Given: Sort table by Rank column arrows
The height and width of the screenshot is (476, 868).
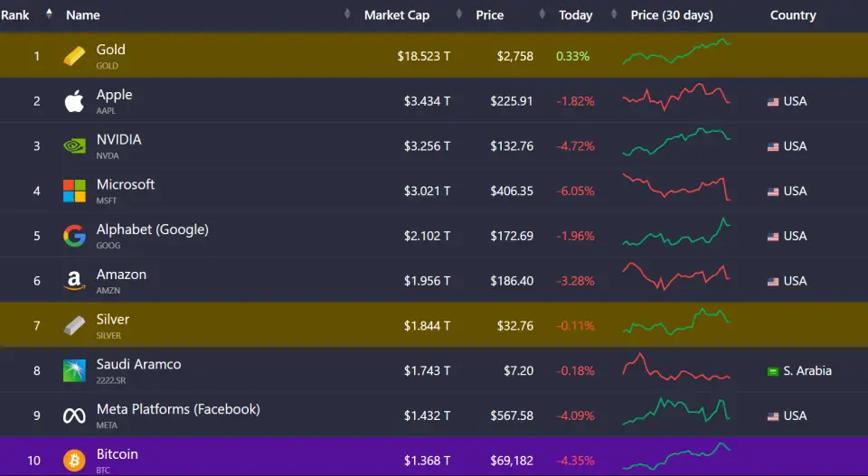Looking at the screenshot, I should [x=49, y=14].
